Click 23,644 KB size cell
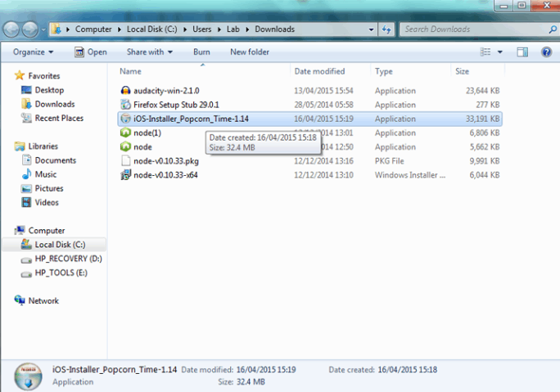 [482, 91]
